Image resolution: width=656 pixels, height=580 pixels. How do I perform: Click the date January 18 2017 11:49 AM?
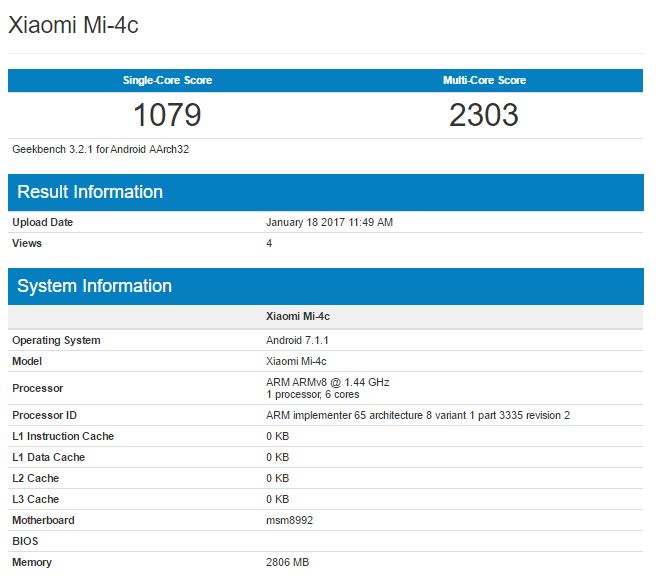coord(329,222)
